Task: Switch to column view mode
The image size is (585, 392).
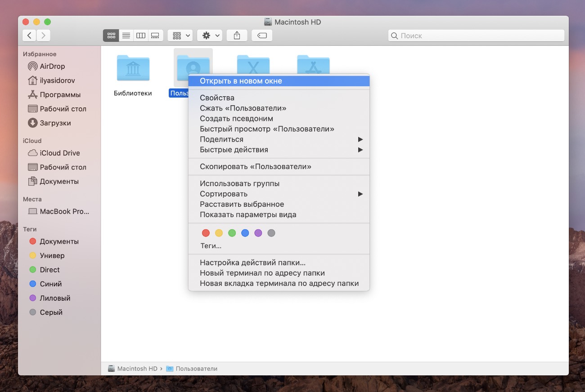Action: (x=141, y=36)
